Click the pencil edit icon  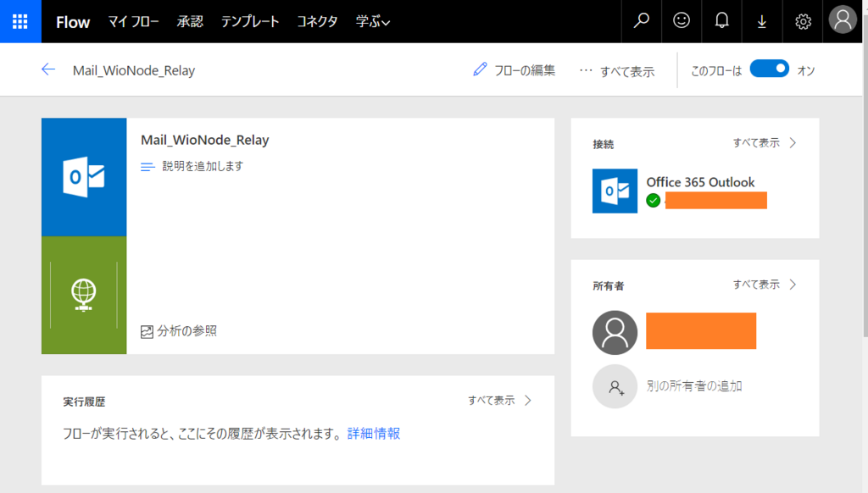[480, 69]
